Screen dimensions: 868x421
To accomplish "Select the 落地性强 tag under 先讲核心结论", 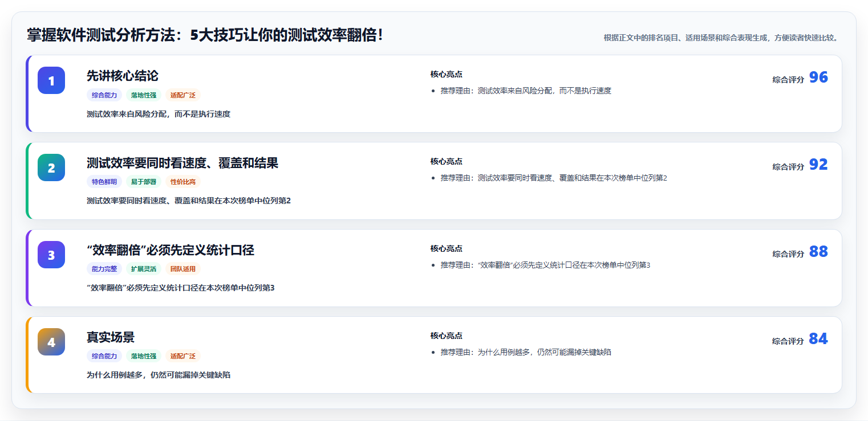I will click(x=144, y=95).
